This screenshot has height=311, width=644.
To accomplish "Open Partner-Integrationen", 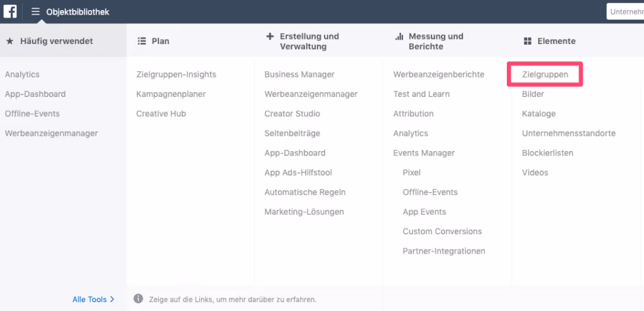I will (444, 251).
